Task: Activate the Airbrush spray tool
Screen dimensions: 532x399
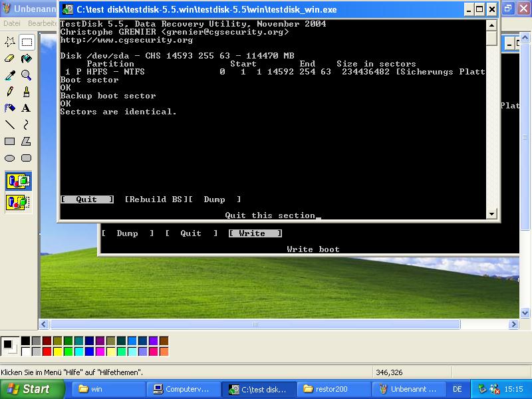Action: pos(9,108)
